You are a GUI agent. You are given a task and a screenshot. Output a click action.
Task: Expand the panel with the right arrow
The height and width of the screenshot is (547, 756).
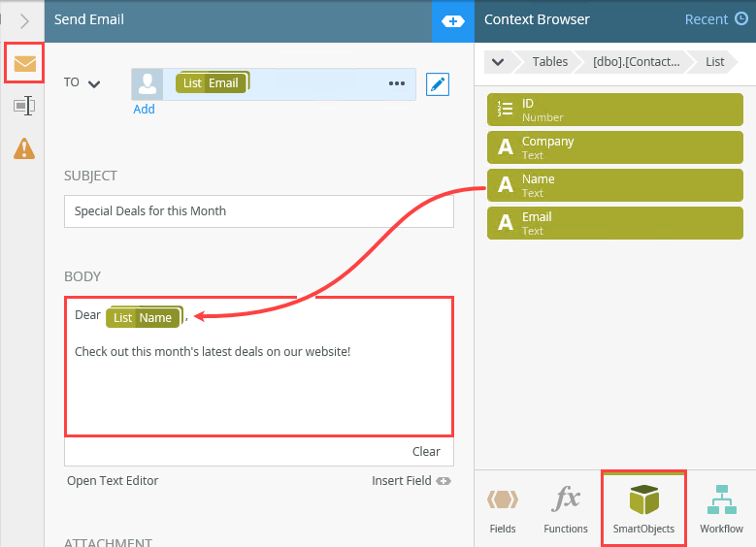[24, 20]
